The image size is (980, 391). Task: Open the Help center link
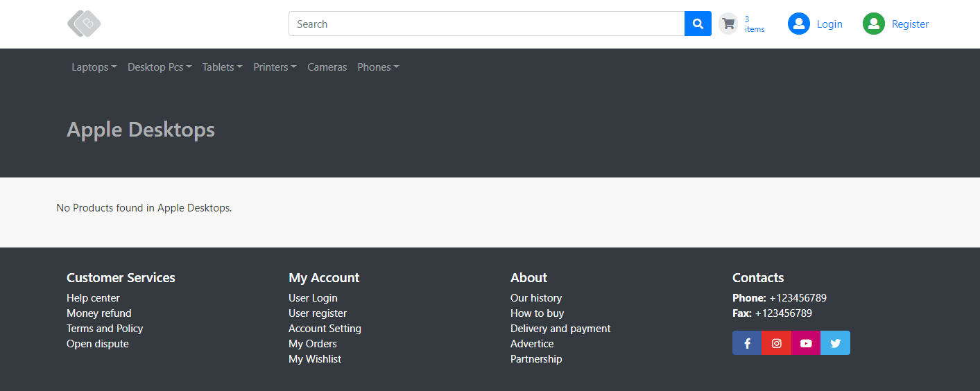(93, 298)
